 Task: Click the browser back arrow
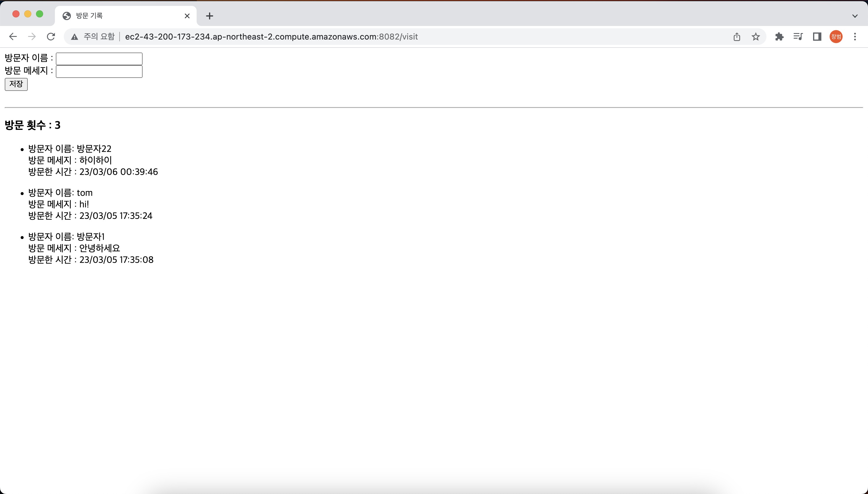coord(13,37)
